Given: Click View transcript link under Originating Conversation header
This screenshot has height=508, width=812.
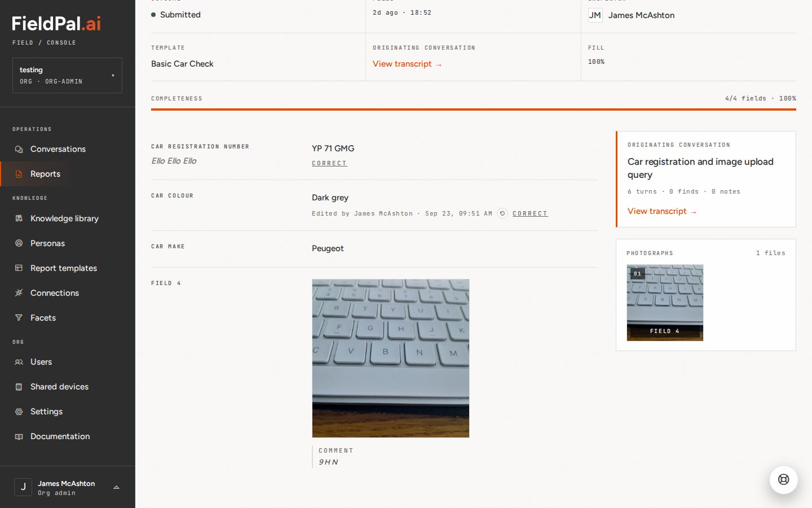Looking at the screenshot, I should click(407, 64).
